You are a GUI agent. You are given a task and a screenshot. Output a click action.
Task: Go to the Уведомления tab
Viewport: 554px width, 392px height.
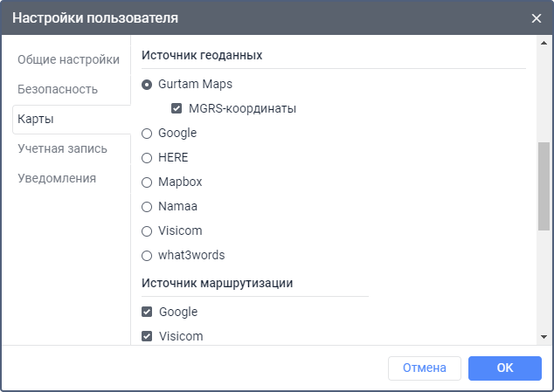point(57,178)
